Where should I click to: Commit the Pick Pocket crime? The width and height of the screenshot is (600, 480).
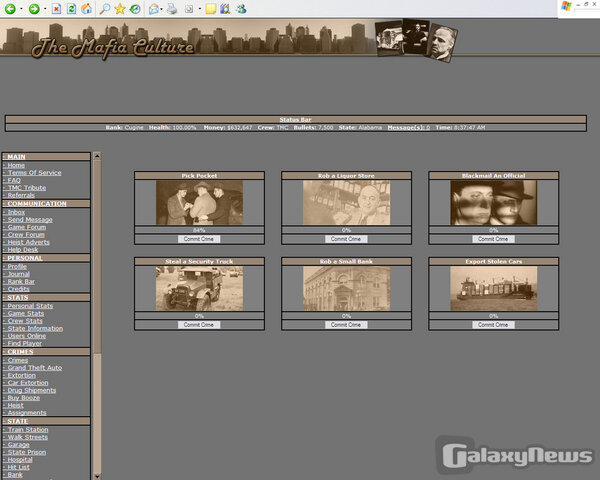pos(199,239)
